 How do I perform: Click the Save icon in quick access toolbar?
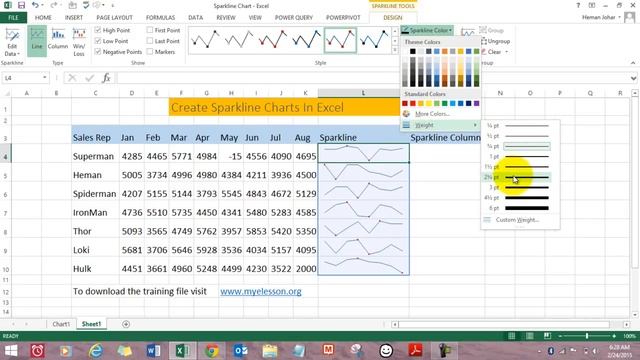click(21, 5)
